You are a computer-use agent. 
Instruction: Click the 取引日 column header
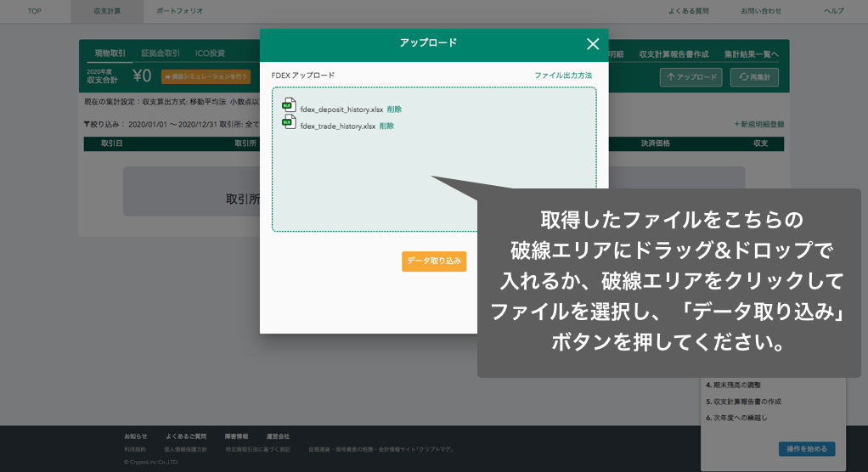coord(111,143)
